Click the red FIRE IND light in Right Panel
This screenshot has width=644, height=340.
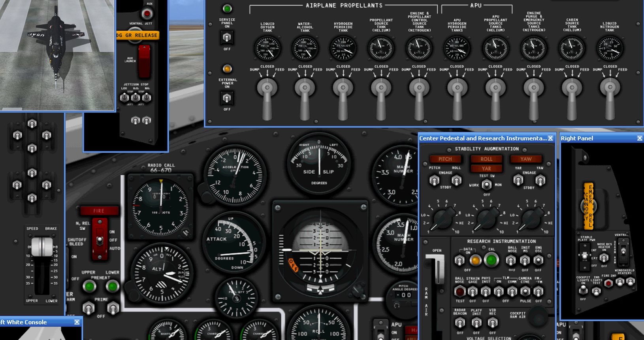[608, 283]
